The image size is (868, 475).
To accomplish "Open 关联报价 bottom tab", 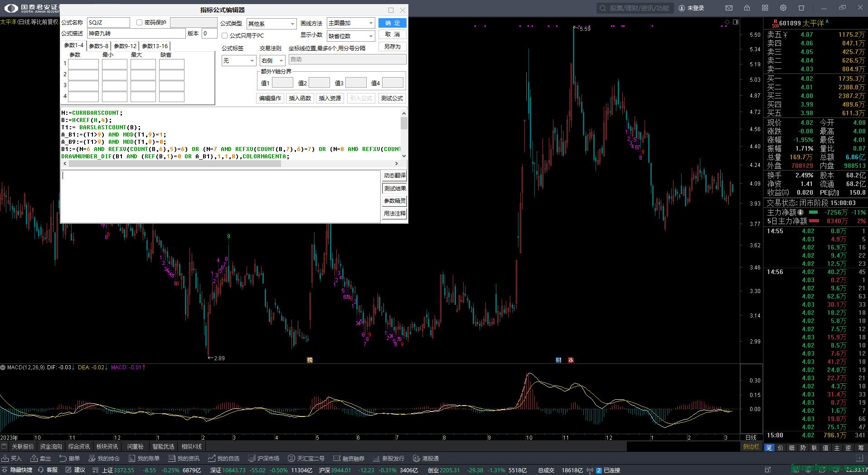I will (23, 446).
